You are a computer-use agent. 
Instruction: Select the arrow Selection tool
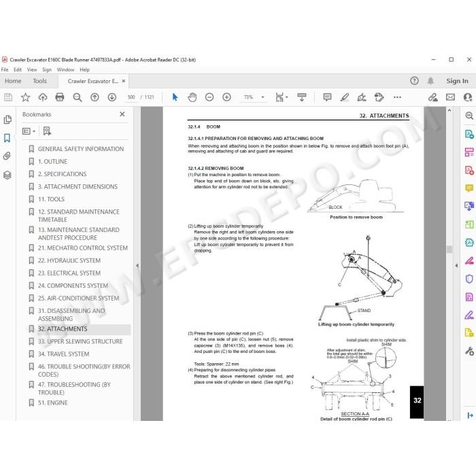pyautogui.click(x=175, y=97)
